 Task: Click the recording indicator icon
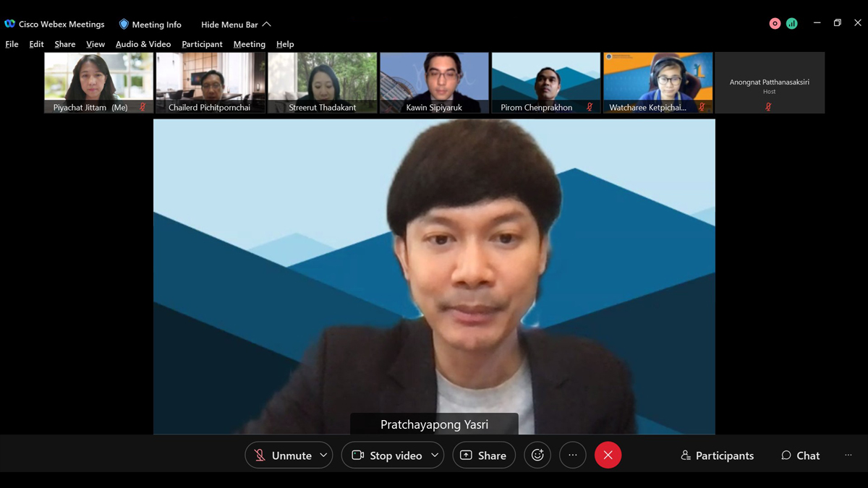click(x=775, y=23)
